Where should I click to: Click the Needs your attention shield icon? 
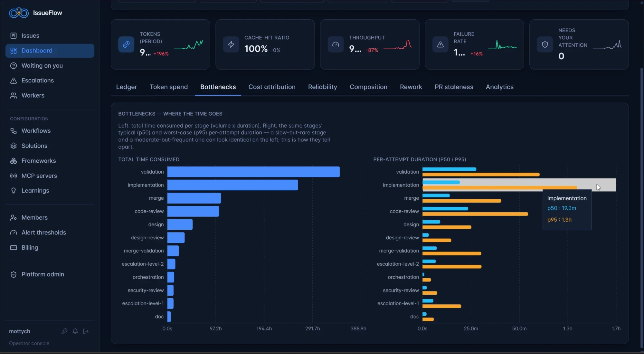coord(545,44)
